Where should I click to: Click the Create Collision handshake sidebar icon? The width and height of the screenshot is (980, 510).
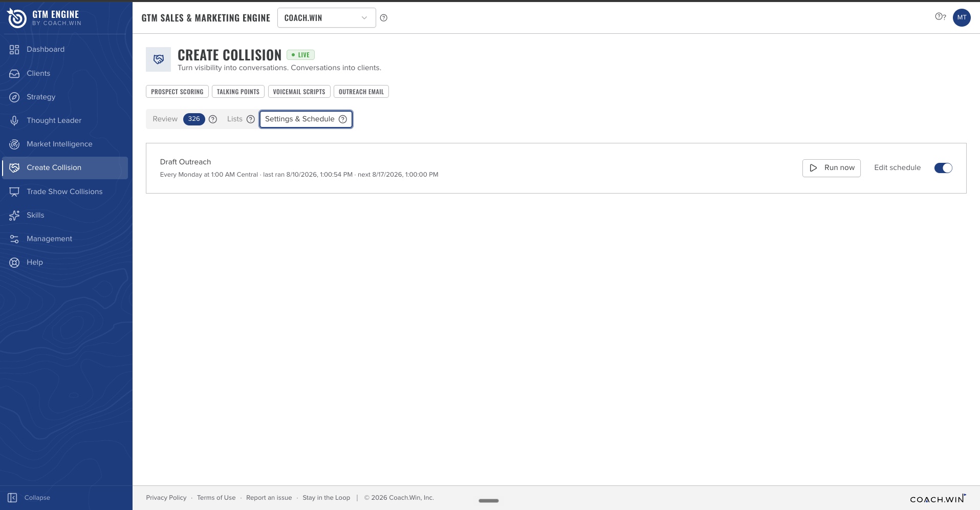(x=14, y=168)
